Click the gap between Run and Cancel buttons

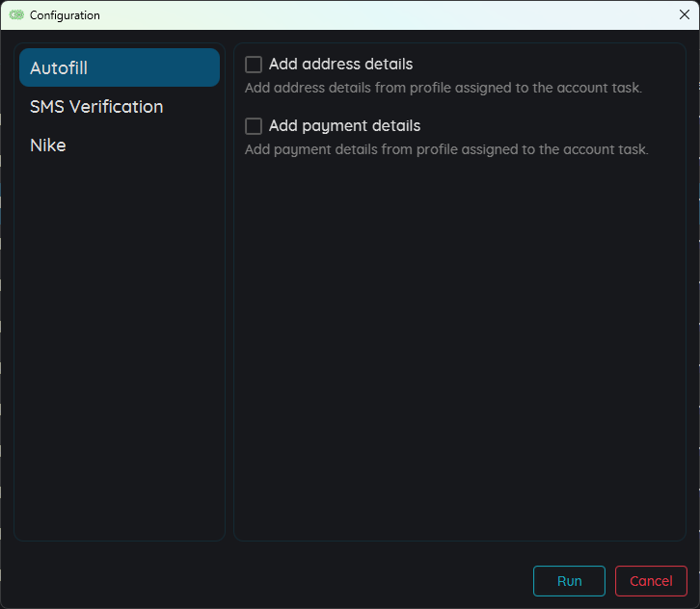click(x=610, y=581)
